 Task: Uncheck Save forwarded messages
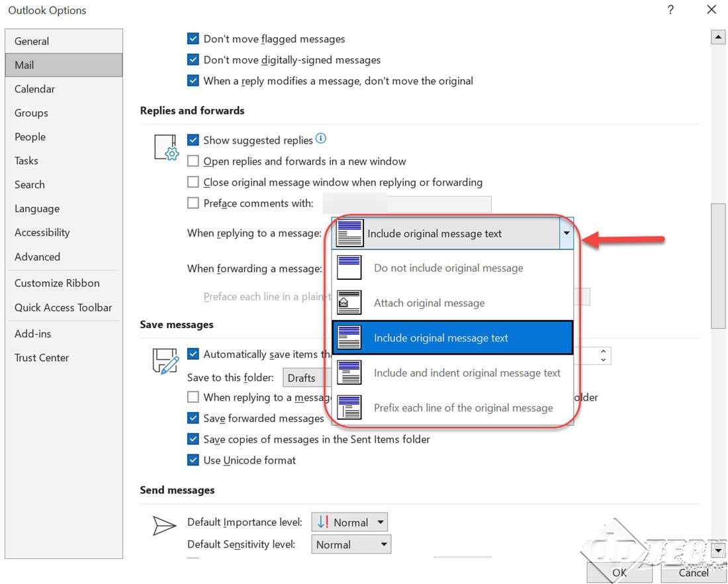(x=193, y=418)
